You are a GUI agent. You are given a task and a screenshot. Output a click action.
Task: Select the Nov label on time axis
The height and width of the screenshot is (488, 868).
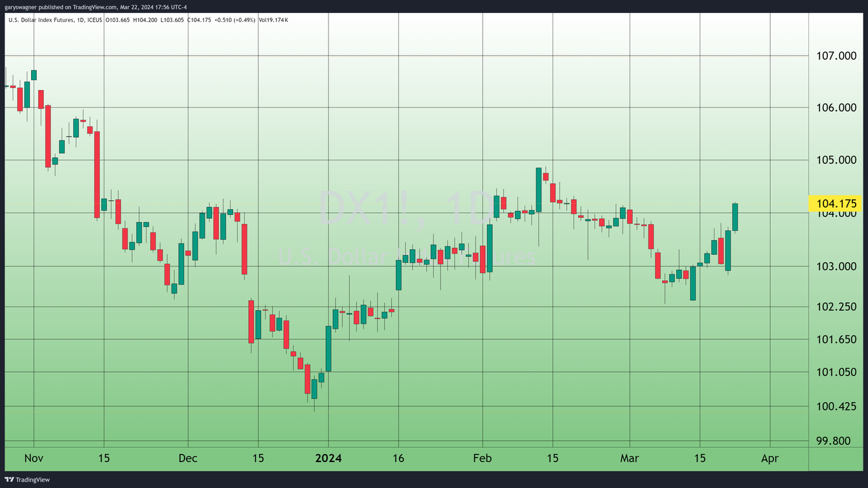[x=33, y=458]
